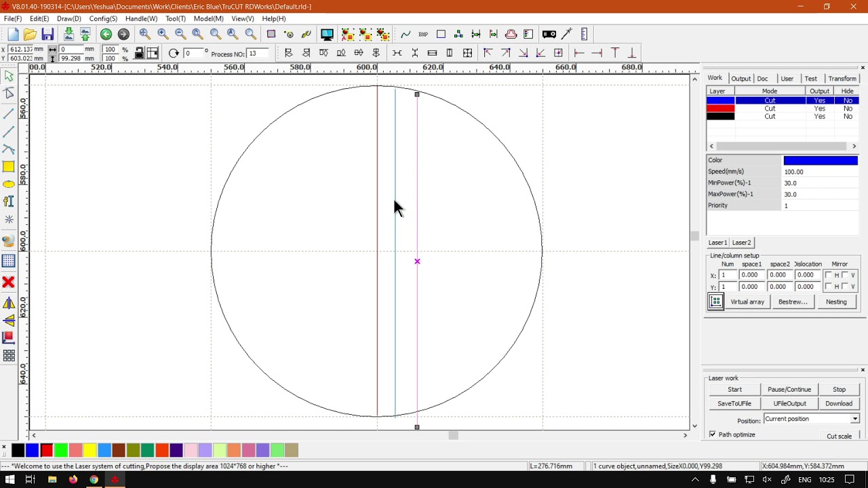Switch to the Laser2 tab
The width and height of the screenshot is (868, 488).
(x=741, y=243)
